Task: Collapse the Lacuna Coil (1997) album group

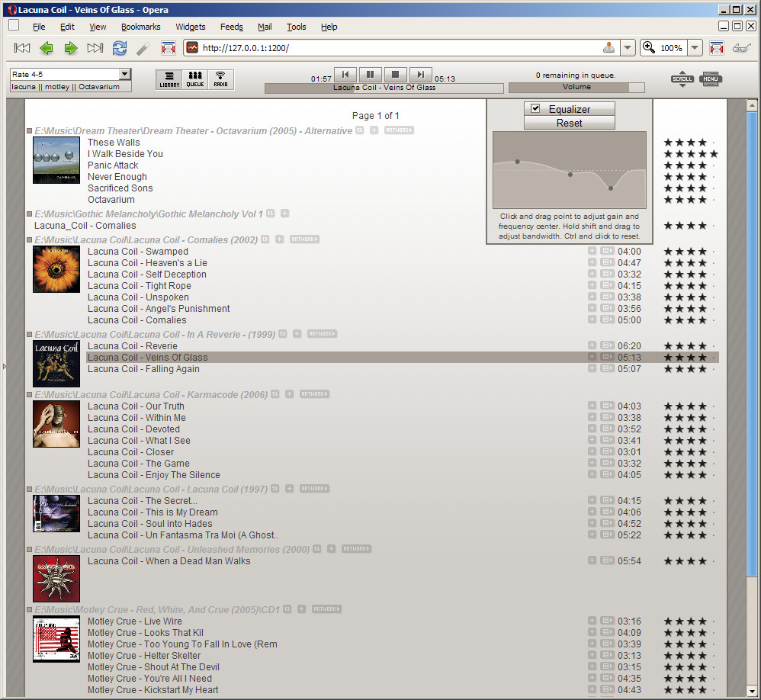Action: [x=30, y=490]
